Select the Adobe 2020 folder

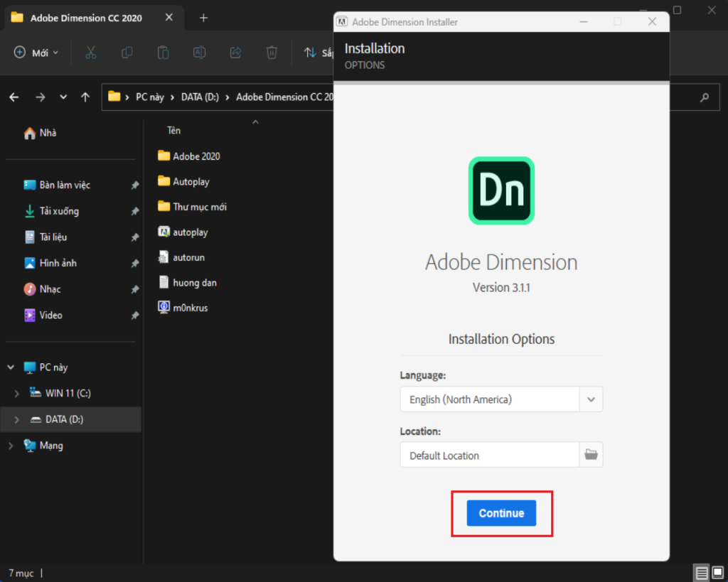click(189, 156)
